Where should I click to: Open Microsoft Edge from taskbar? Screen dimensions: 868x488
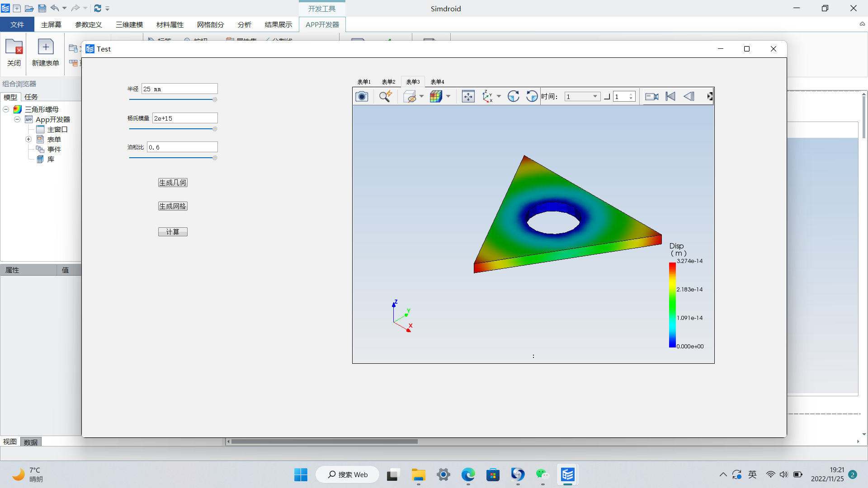click(468, 474)
